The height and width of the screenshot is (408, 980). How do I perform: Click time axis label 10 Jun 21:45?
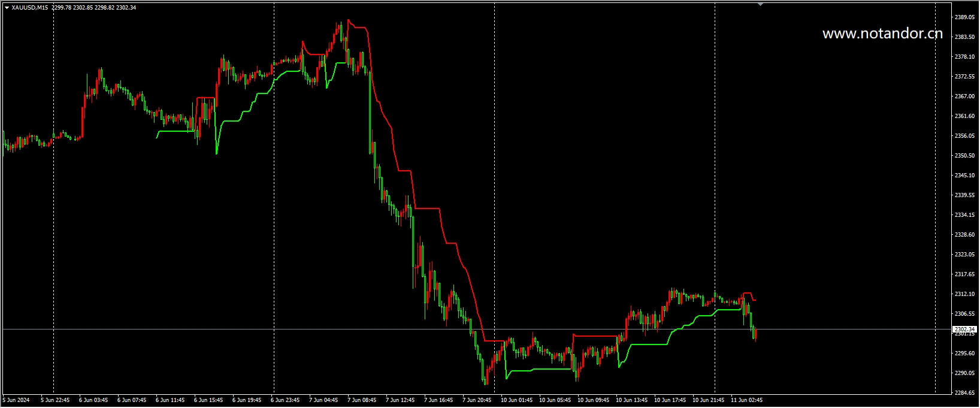(x=708, y=400)
